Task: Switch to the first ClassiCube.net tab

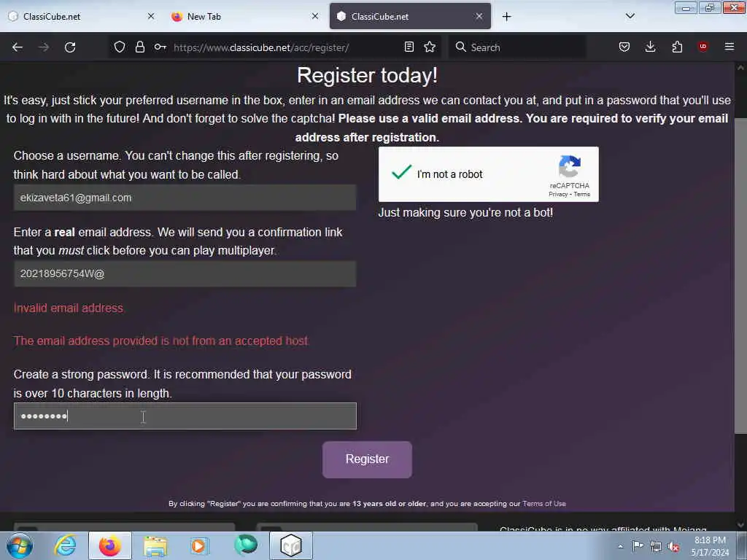Action: [81, 16]
